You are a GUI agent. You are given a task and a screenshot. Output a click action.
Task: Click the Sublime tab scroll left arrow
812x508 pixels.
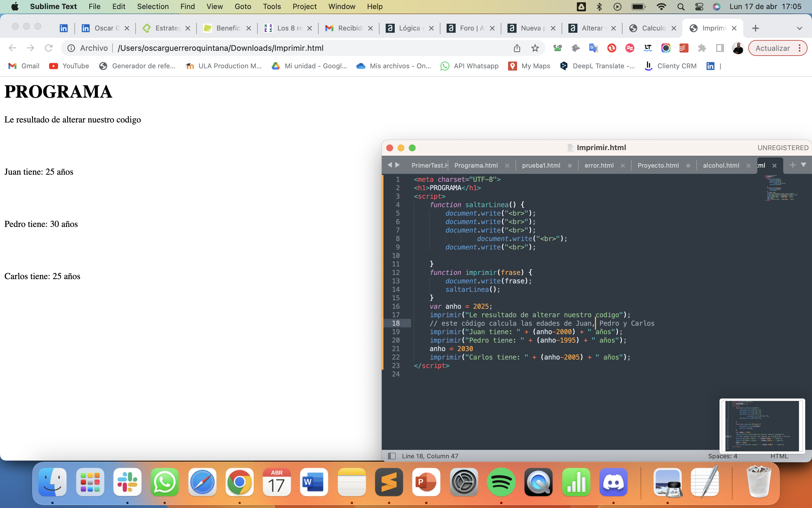tap(390, 165)
